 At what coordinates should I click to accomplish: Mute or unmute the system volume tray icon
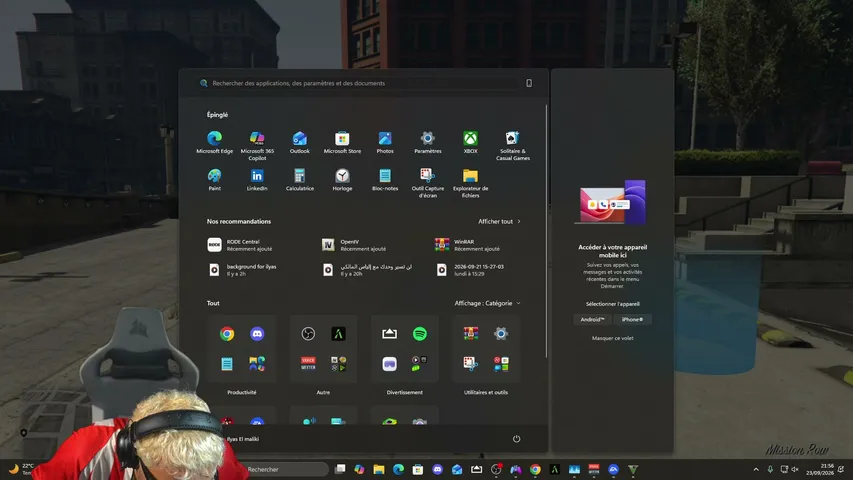tap(795, 469)
